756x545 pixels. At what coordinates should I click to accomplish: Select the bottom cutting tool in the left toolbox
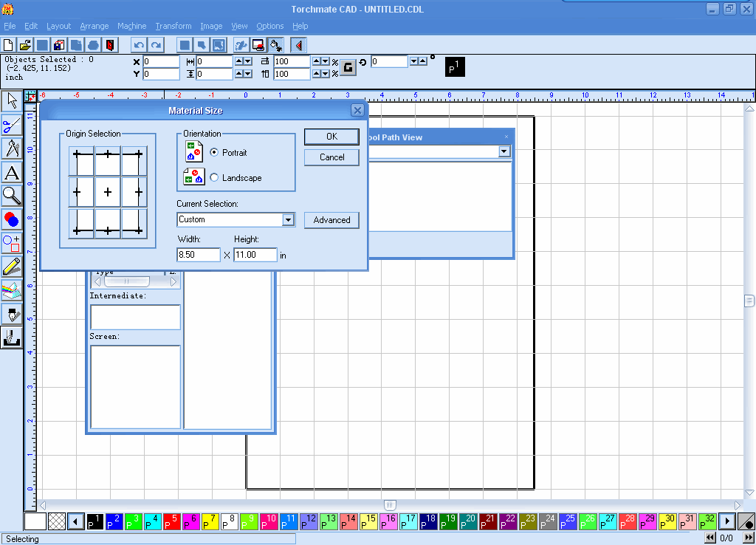coord(12,337)
